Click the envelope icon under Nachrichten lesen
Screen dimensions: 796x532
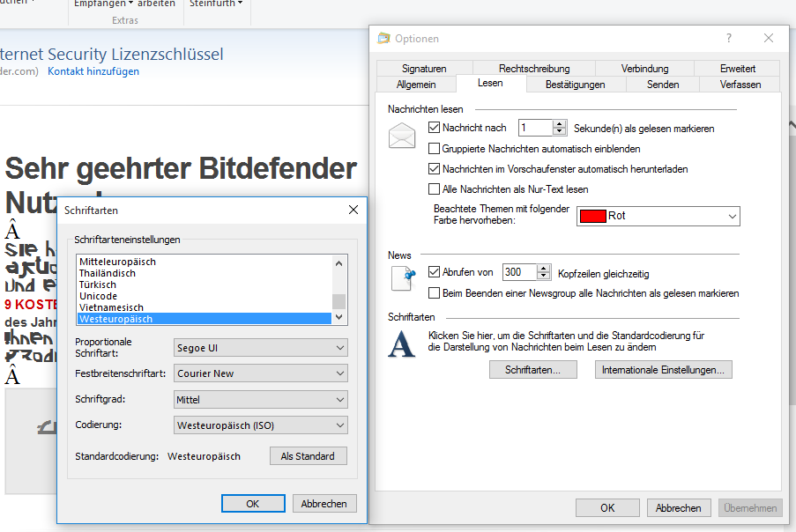[x=402, y=136]
